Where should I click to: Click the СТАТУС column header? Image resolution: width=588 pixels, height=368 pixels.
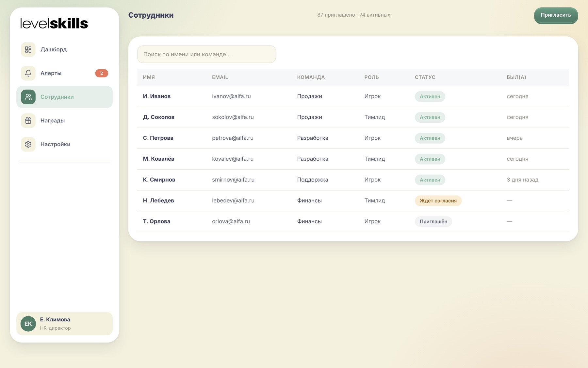[x=425, y=77]
